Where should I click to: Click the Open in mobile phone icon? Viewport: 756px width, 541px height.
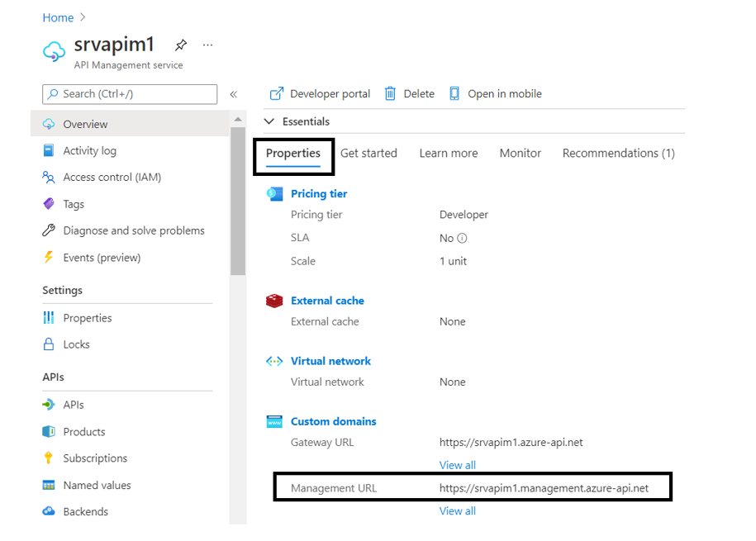[454, 93]
